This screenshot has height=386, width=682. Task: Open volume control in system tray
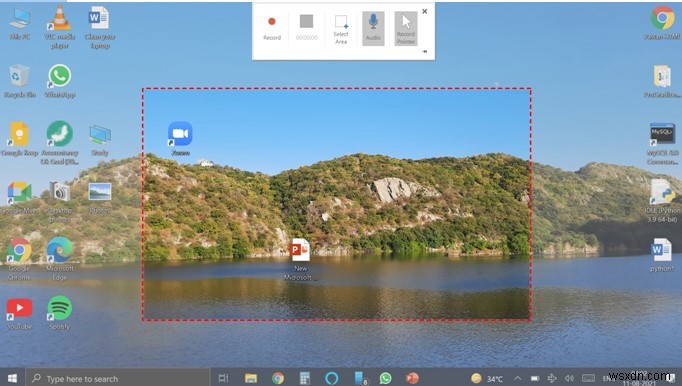(569, 379)
